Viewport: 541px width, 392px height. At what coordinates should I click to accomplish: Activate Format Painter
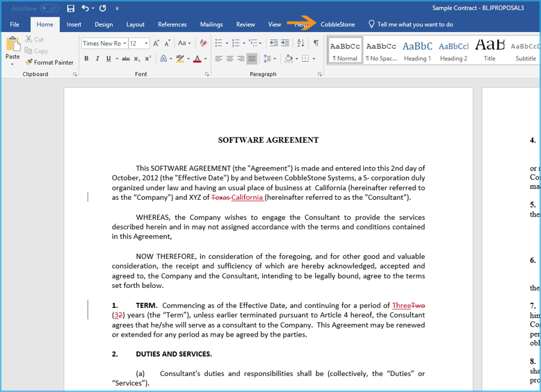coord(50,62)
